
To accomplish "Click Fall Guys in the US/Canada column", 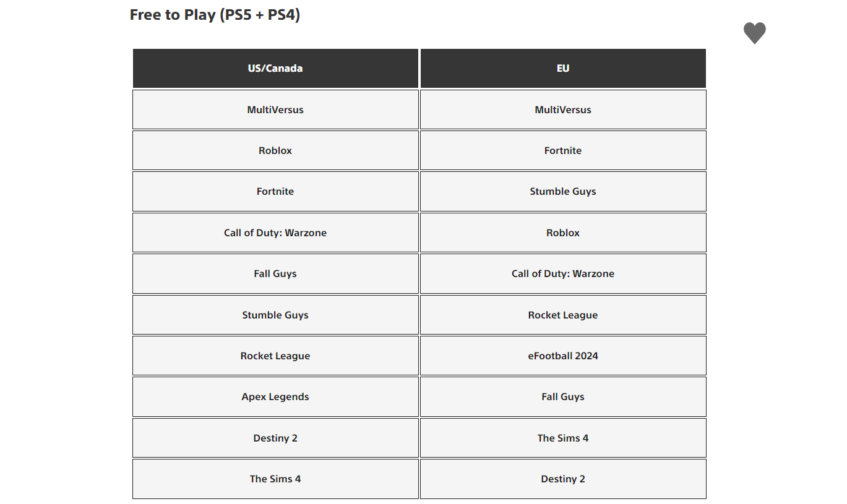I will (x=275, y=273).
